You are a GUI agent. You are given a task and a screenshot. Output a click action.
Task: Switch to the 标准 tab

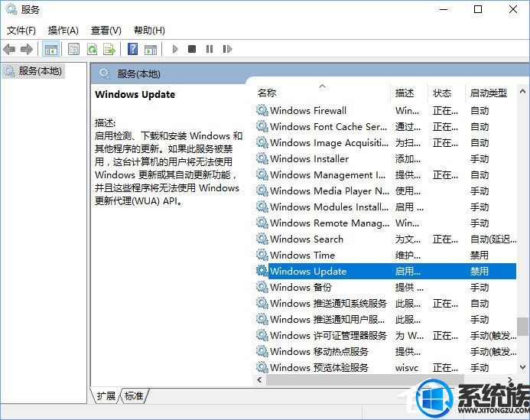(x=134, y=396)
